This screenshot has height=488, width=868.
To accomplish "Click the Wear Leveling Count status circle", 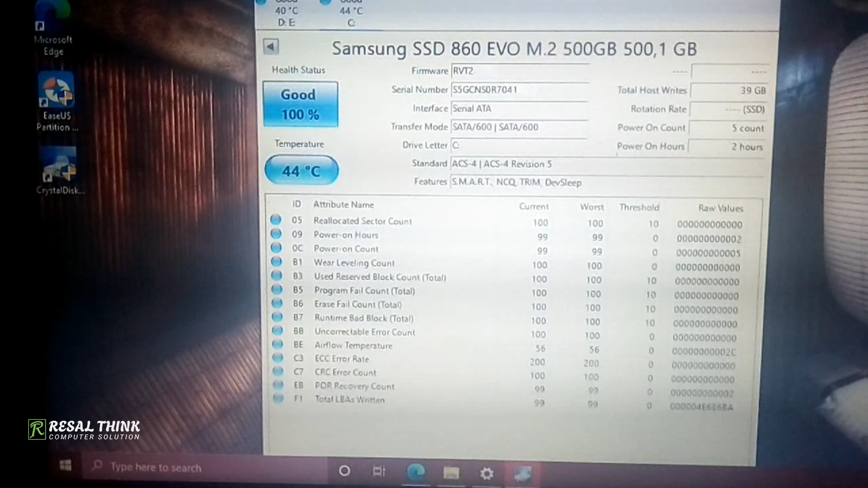I will [x=277, y=261].
